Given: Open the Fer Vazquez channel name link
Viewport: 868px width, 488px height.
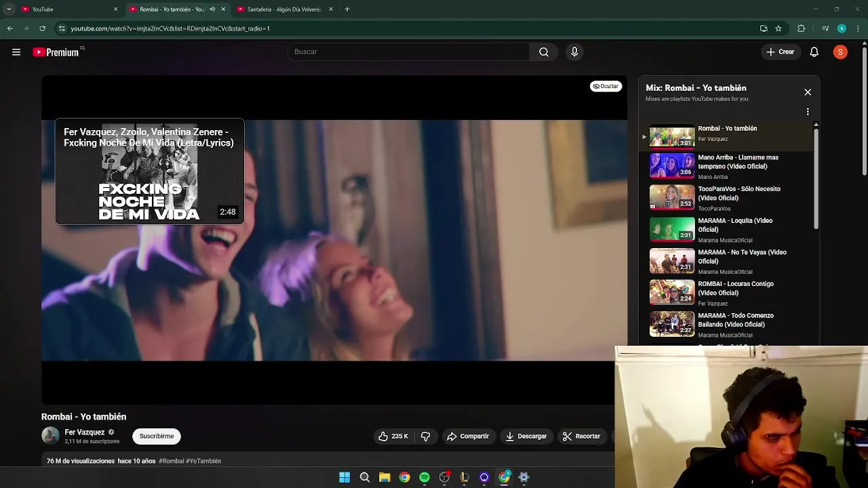Looking at the screenshot, I should pyautogui.click(x=84, y=432).
